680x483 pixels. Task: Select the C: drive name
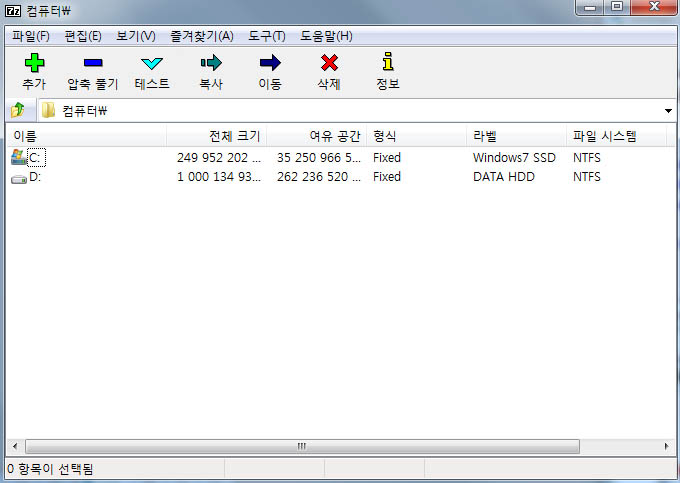pyautogui.click(x=36, y=158)
